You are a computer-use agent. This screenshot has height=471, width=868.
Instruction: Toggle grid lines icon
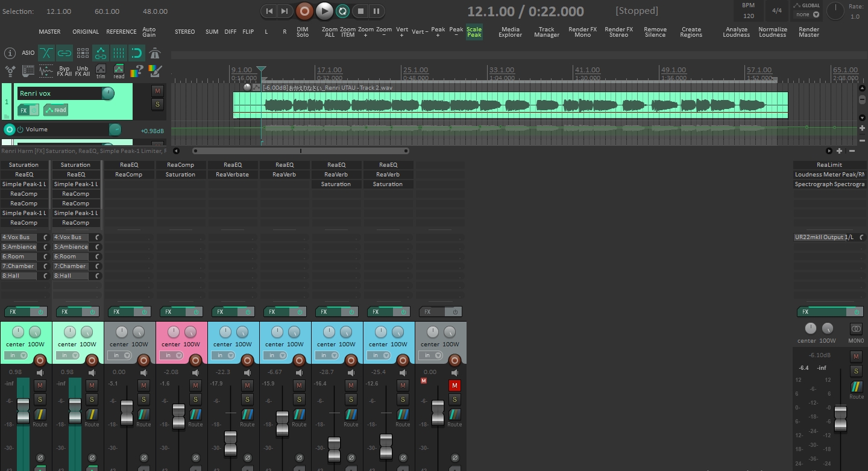click(x=119, y=53)
